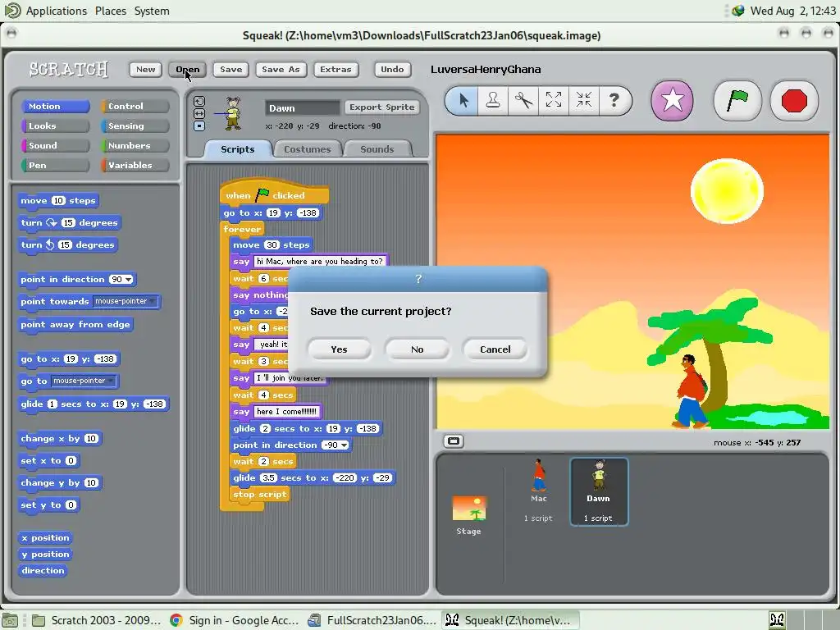Toggle presentation mode icon below stage

[453, 441]
